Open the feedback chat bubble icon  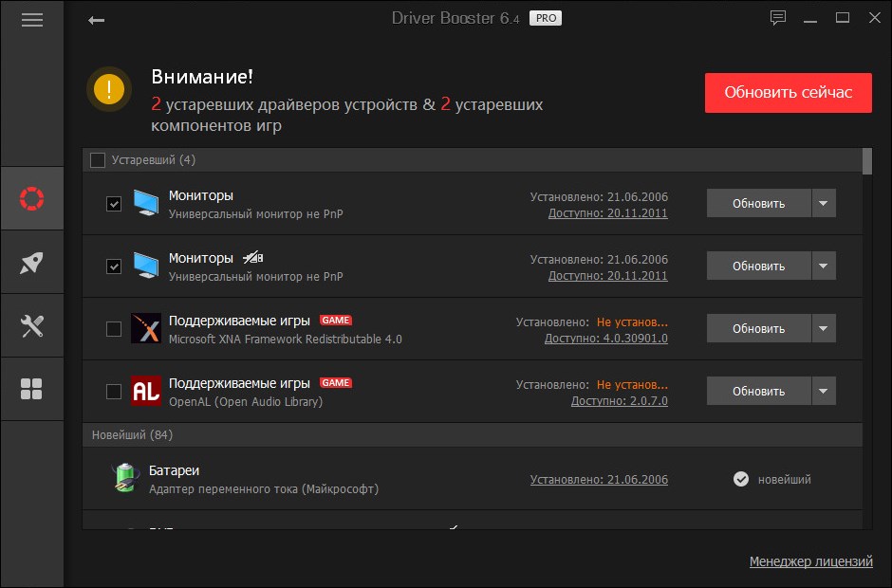coord(778,18)
